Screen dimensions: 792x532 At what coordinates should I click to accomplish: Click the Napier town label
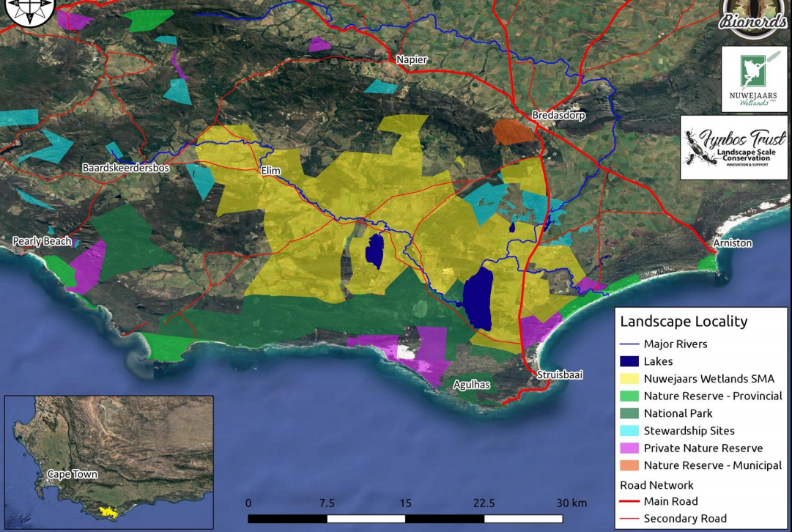click(x=411, y=60)
